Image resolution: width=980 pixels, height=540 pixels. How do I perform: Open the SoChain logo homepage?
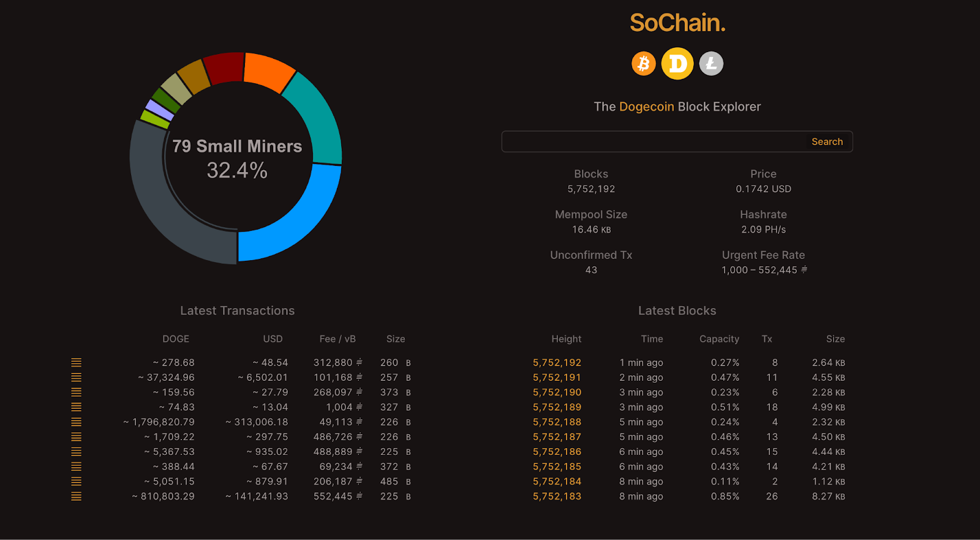tap(677, 23)
